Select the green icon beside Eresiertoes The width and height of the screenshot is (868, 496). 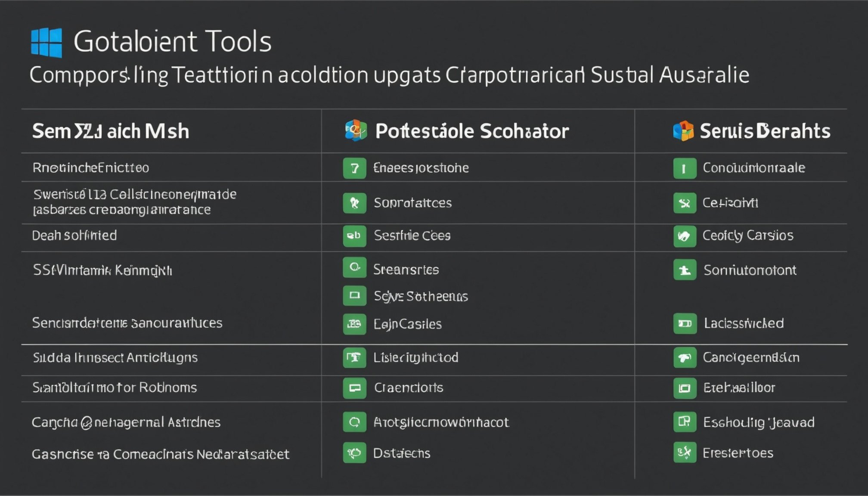685,453
